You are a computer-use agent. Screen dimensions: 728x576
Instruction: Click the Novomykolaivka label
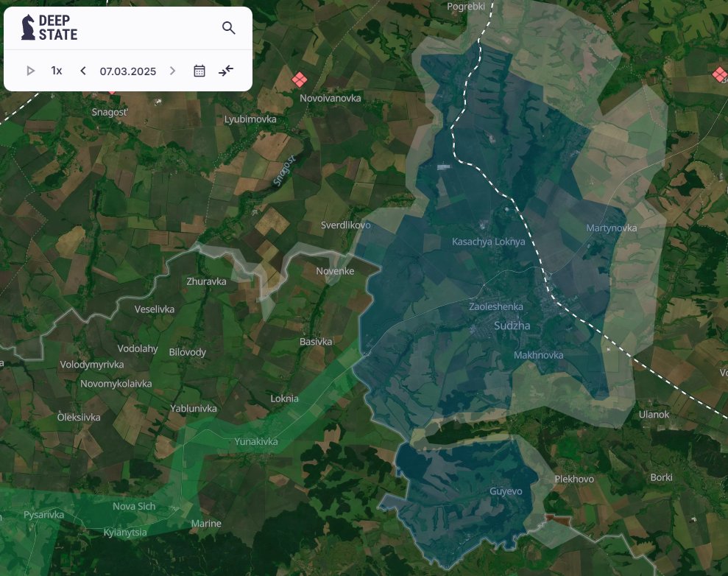(x=116, y=384)
